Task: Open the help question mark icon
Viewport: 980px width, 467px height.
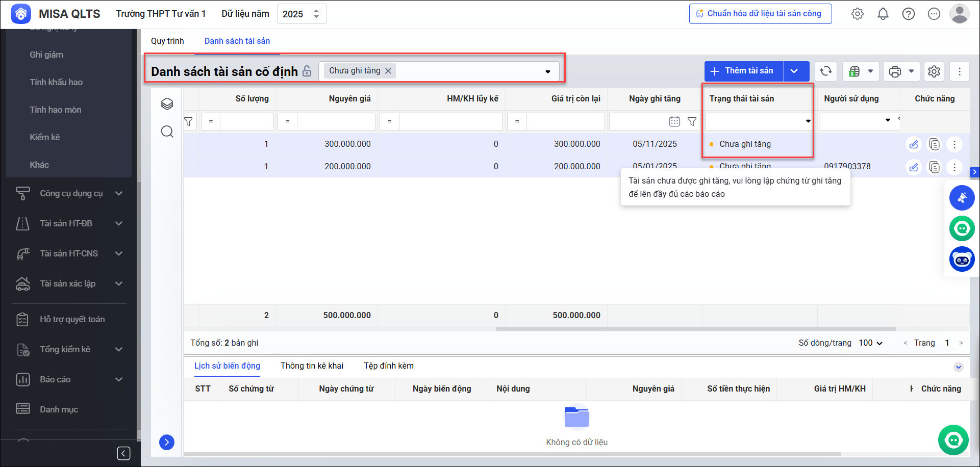Action: [908, 14]
